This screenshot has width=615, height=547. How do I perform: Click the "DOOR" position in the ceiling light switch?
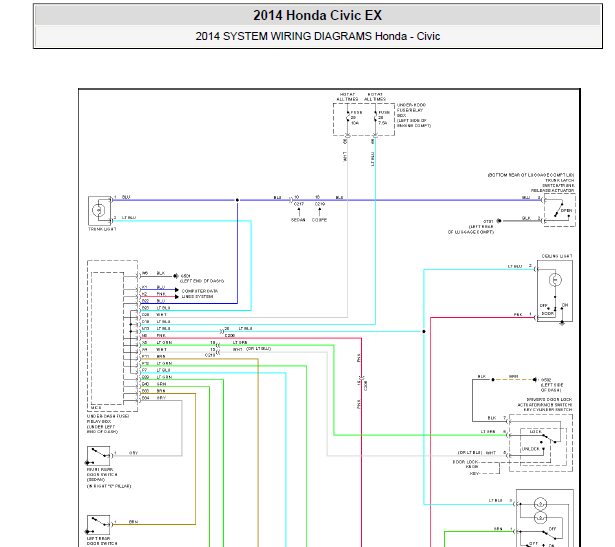[548, 313]
